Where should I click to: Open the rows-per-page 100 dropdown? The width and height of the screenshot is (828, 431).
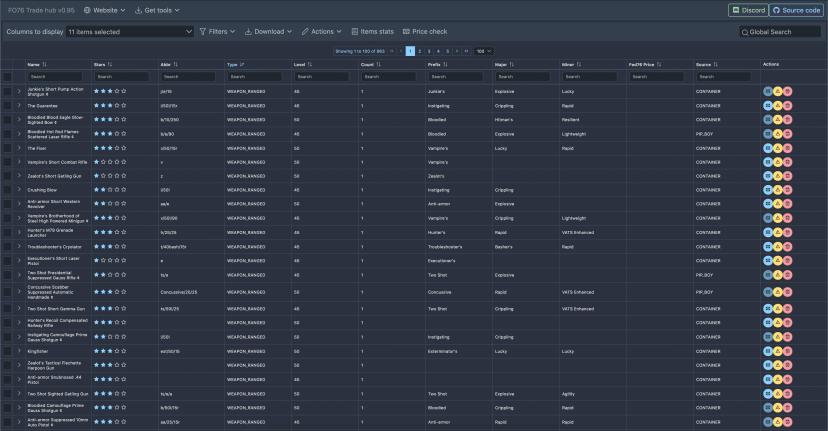pyautogui.click(x=484, y=50)
